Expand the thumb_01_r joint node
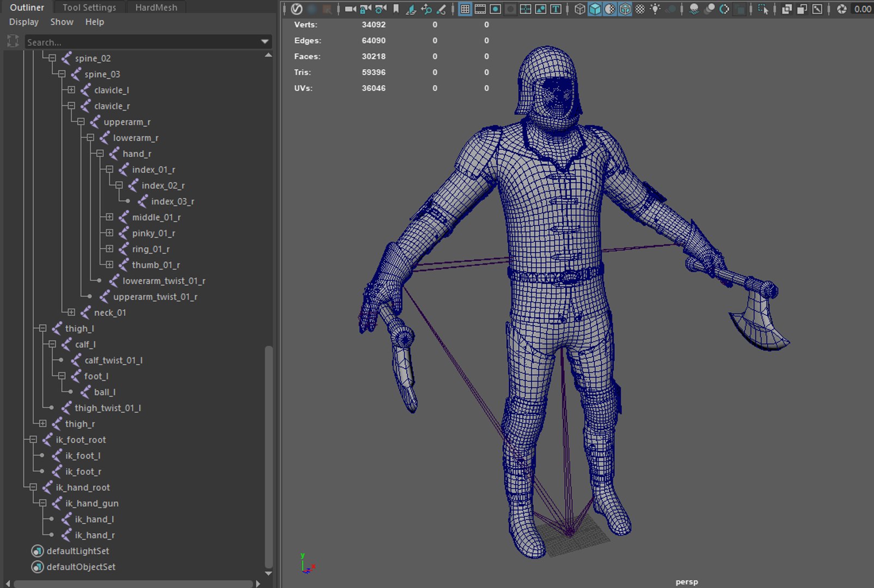Screen dimensions: 874x588 (109, 265)
